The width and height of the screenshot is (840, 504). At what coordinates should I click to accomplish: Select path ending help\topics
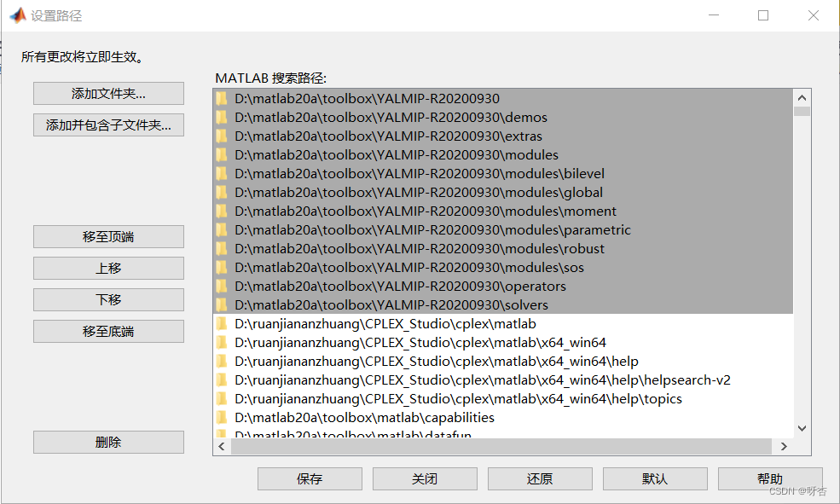(503, 398)
